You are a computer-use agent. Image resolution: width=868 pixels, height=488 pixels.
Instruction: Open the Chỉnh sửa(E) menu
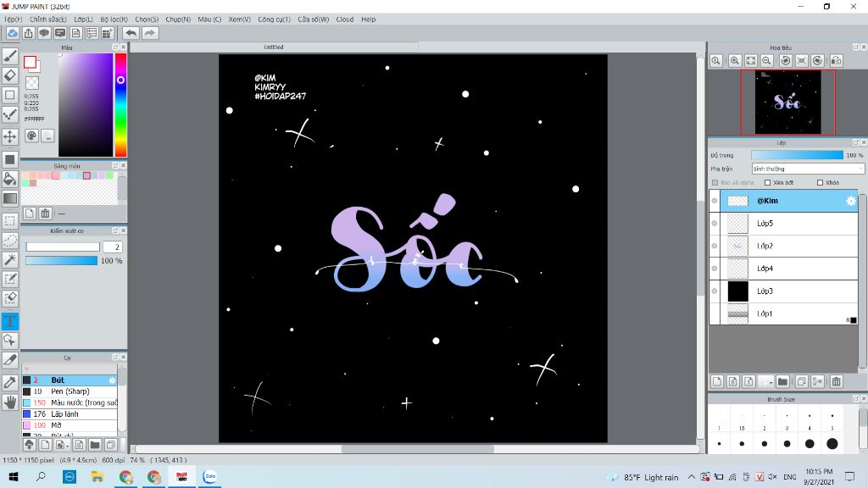coord(48,19)
